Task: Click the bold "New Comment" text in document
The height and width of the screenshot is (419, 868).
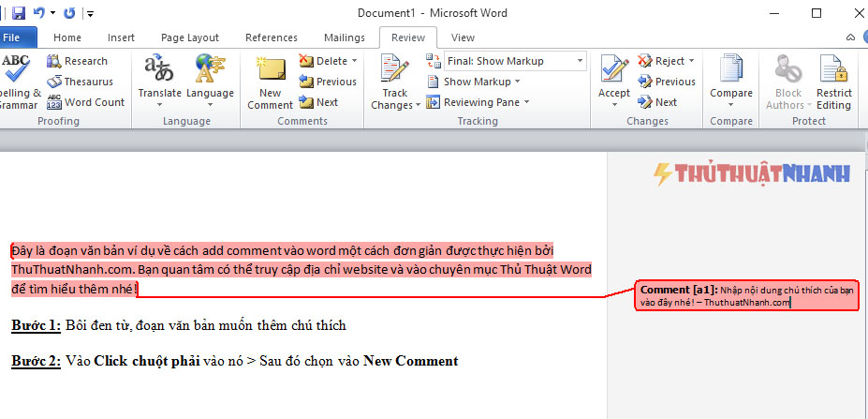Action: (411, 362)
